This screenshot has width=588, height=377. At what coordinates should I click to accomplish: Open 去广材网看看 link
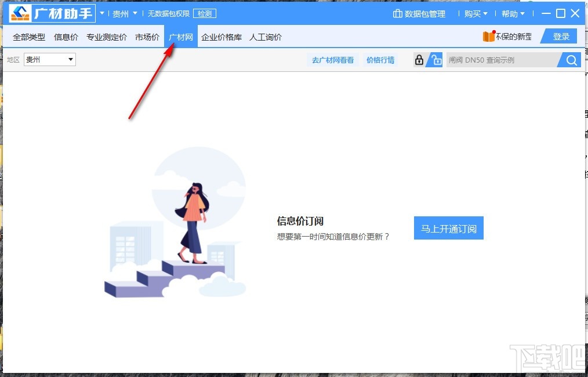click(x=332, y=59)
